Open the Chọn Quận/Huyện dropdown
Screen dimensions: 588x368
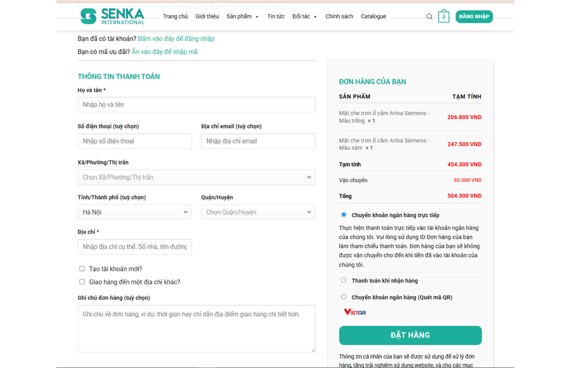pos(258,212)
